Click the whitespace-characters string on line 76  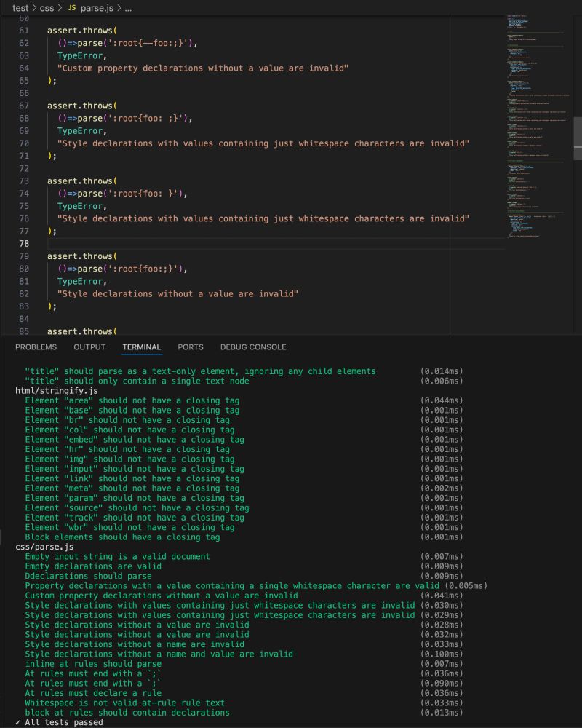[x=263, y=218]
